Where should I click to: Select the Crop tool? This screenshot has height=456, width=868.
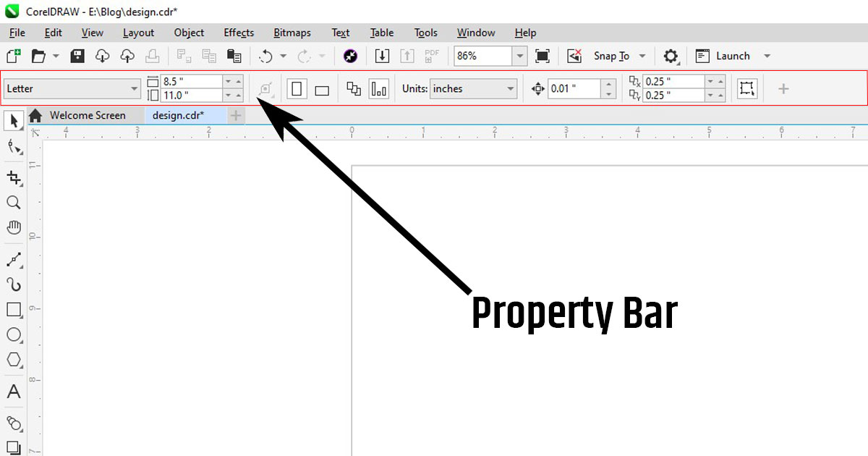pos(14,177)
